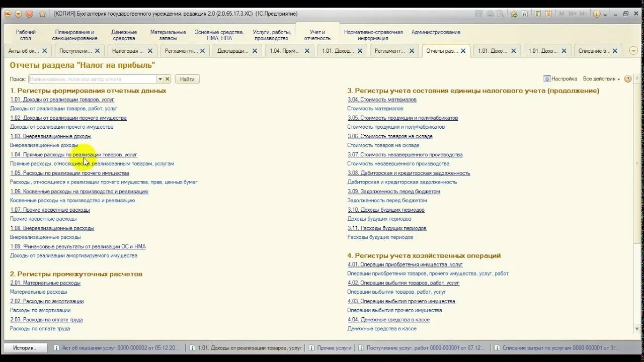The height and width of the screenshot is (362, 644).
Task: Click the M+ memory button
Action: point(572,14)
